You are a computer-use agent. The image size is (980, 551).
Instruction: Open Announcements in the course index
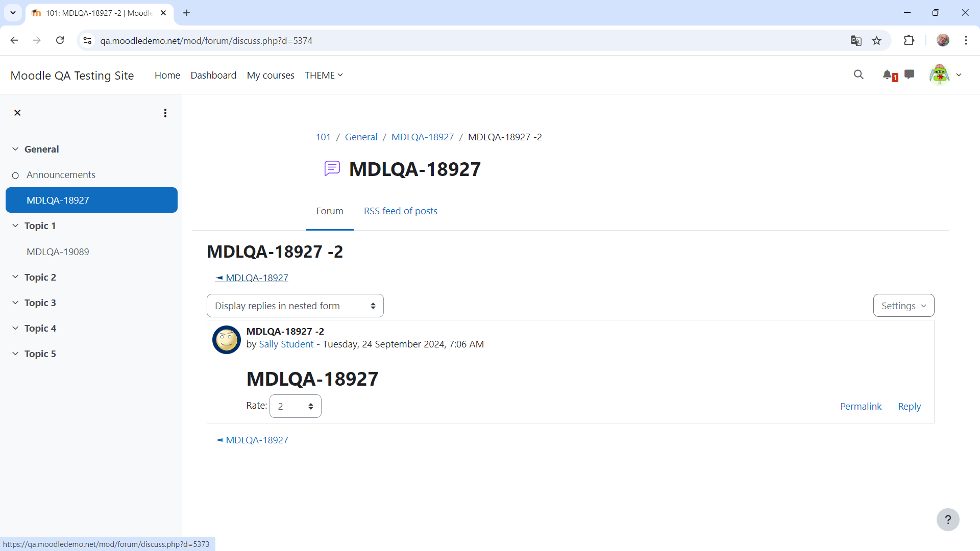61,174
